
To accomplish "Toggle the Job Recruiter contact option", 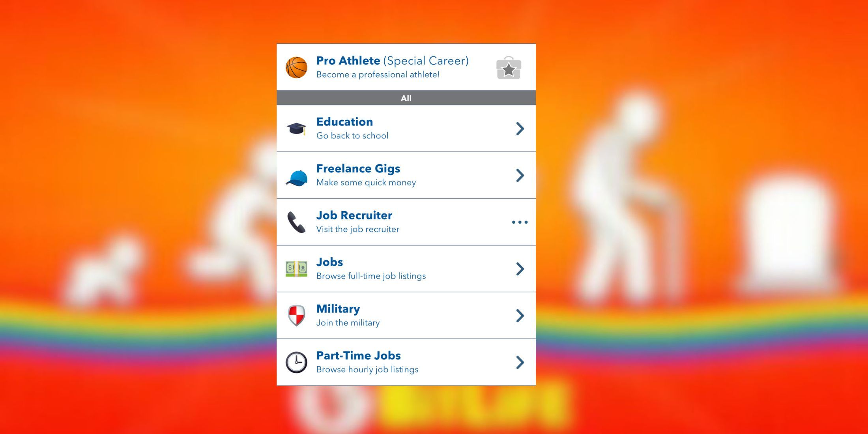I will 519,221.
